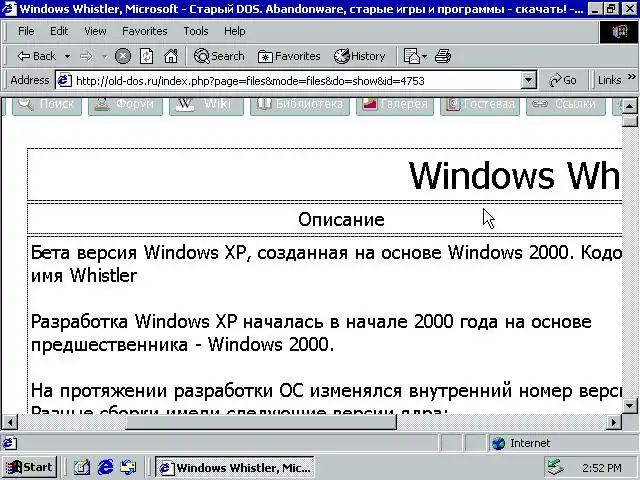640x480 pixels.
Task: Click the vertical scrollbar thumb
Action: click(629, 121)
